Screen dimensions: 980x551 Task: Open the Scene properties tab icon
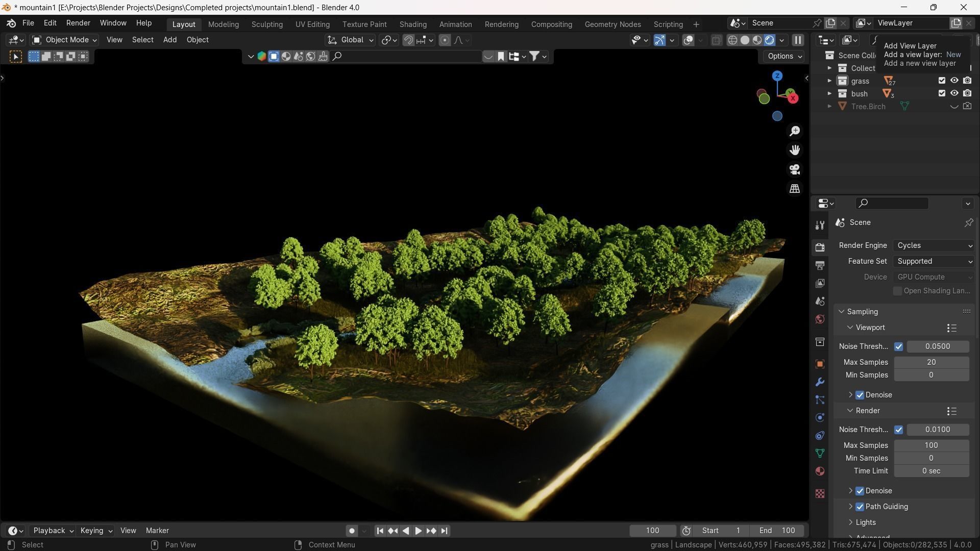820,301
